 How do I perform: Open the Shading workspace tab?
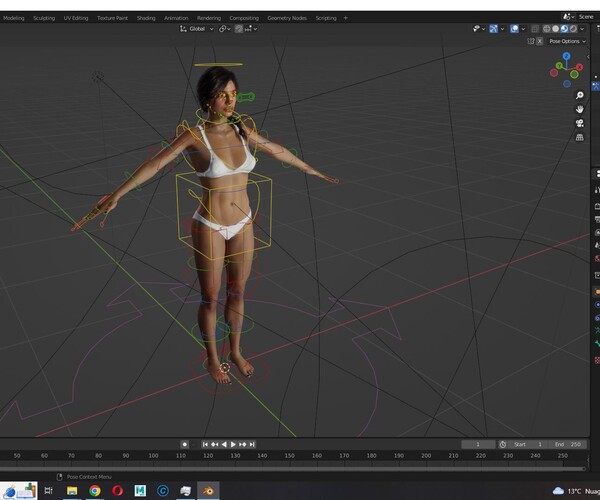coord(146,18)
